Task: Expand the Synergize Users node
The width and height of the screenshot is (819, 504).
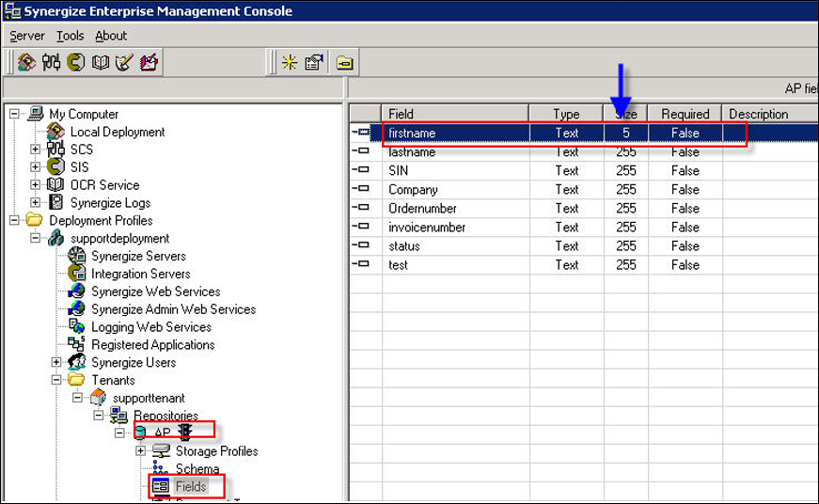Action: [56, 362]
